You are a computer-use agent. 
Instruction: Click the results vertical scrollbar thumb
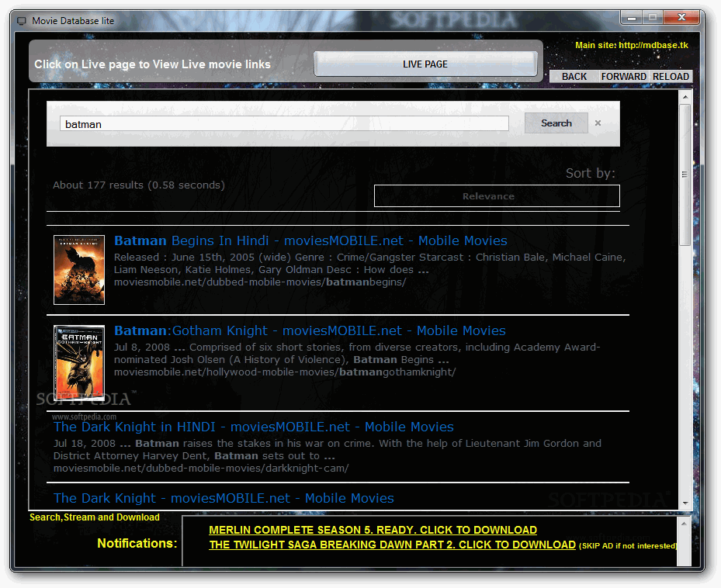click(685, 175)
